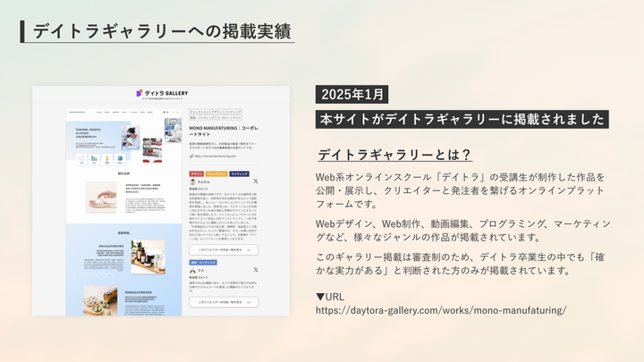Click the factory machine photo in preview
The image size is (644, 362).
[152, 150]
